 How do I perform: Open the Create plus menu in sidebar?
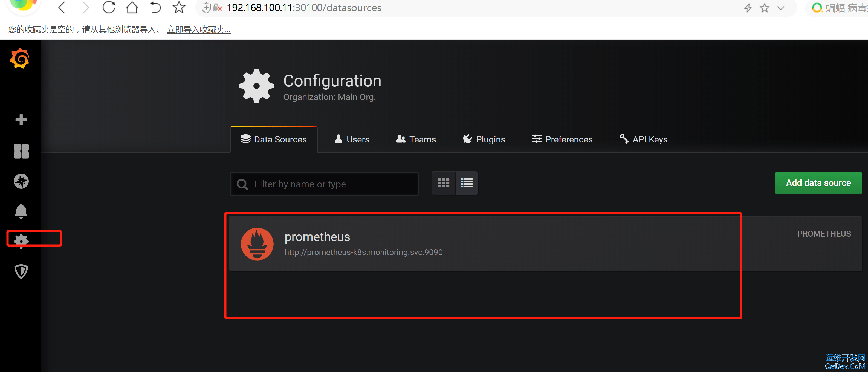click(21, 119)
